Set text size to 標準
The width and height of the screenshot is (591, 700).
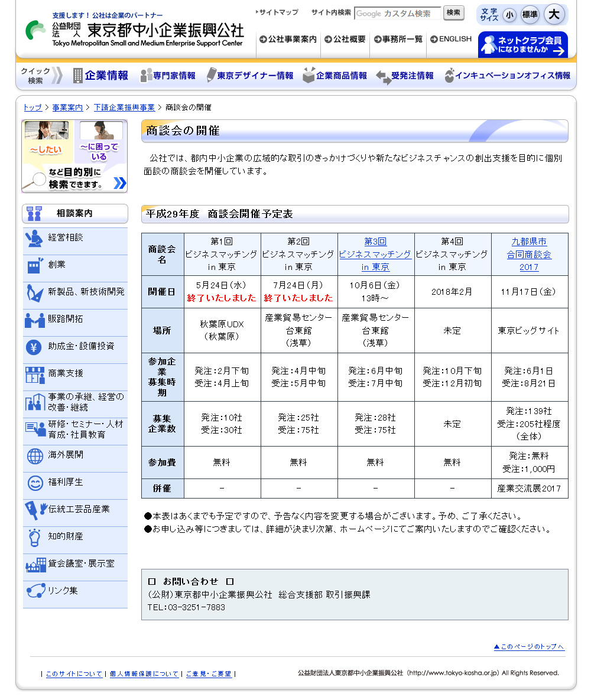530,15
